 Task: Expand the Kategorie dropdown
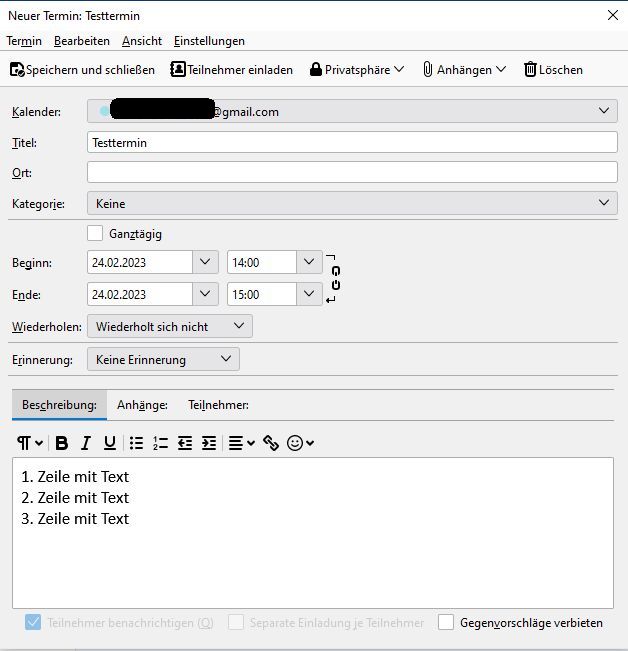pos(352,203)
